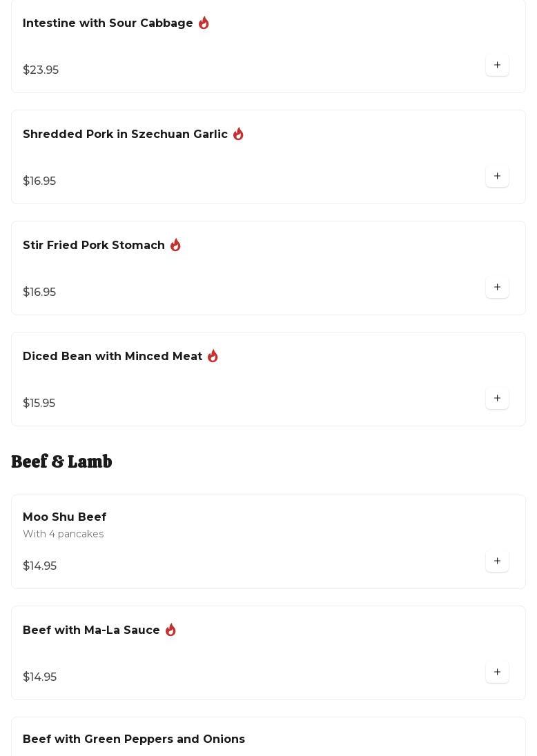Add Beef with Ma-La Sauce to cart
Screen dimensions: 537x756
(x=497, y=672)
